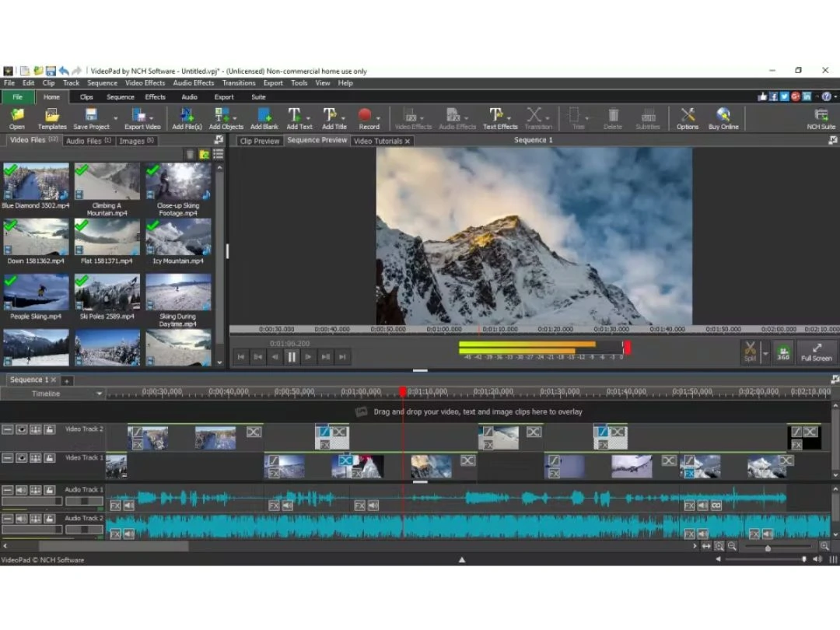Mute Audio Track 1 with speaker toggle
Screen dimensions: 840x630
point(22,490)
